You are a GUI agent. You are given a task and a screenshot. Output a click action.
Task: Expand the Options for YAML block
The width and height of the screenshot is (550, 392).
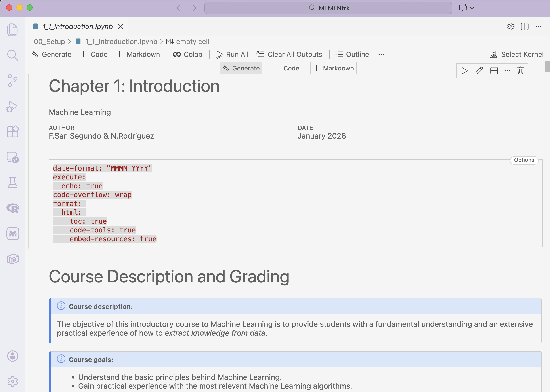[x=524, y=160]
